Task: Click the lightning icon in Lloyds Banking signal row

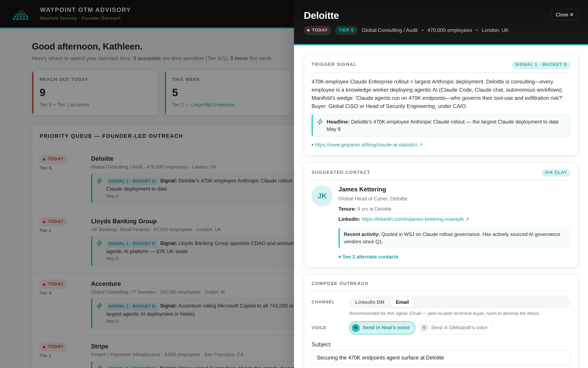Action: (x=99, y=243)
